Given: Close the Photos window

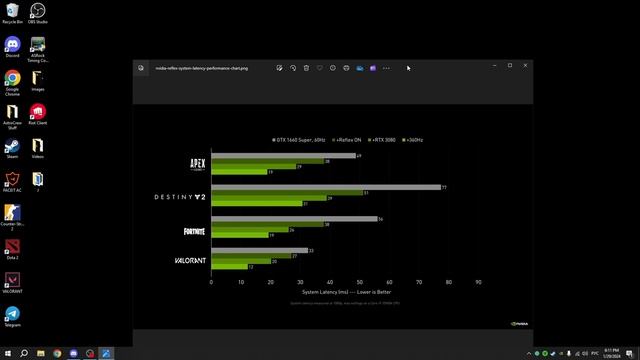Looking at the screenshot, I should [x=525, y=65].
